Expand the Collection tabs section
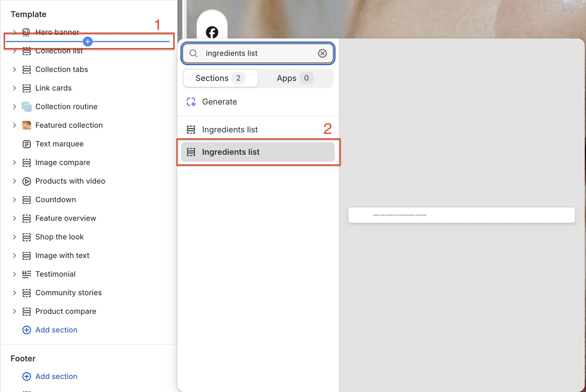 (14, 69)
